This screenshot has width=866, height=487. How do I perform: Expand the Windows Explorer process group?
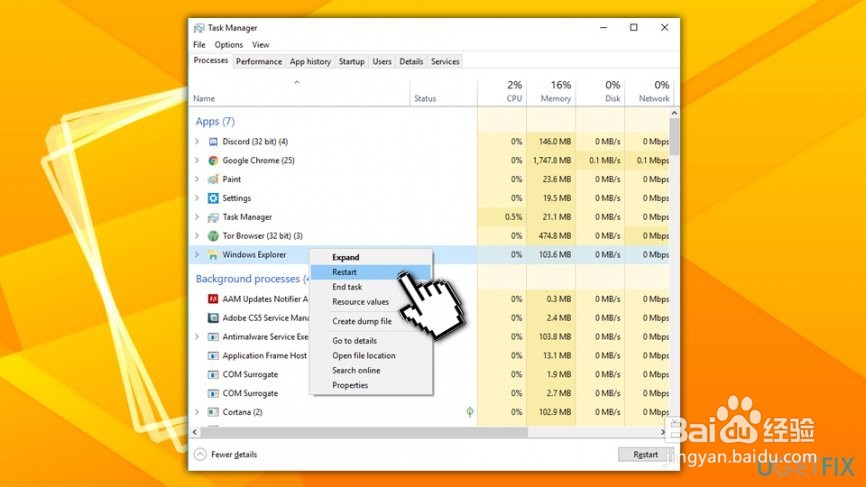click(197, 255)
